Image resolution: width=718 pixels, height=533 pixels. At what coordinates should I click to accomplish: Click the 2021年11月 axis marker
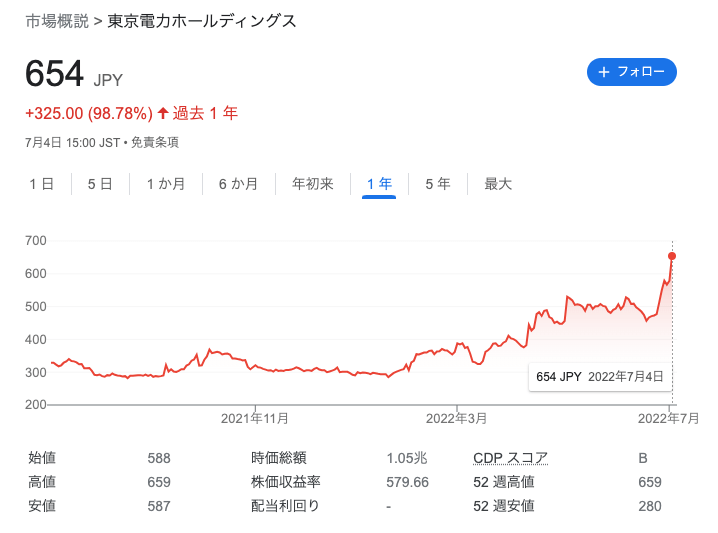[x=255, y=418]
